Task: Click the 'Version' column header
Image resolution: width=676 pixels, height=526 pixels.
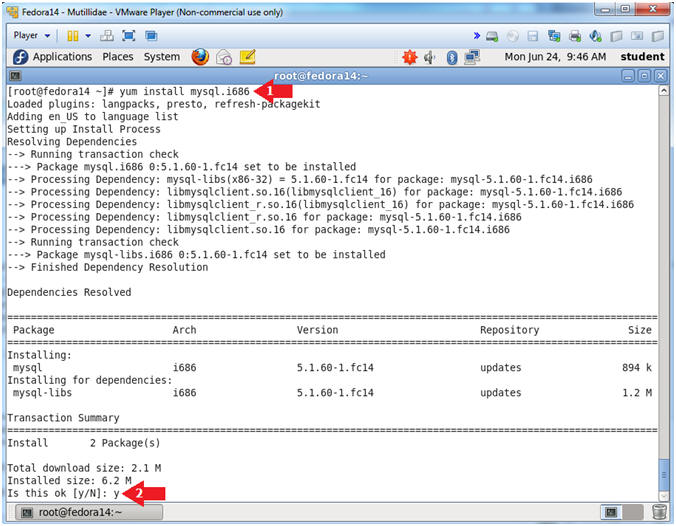Action: click(317, 330)
